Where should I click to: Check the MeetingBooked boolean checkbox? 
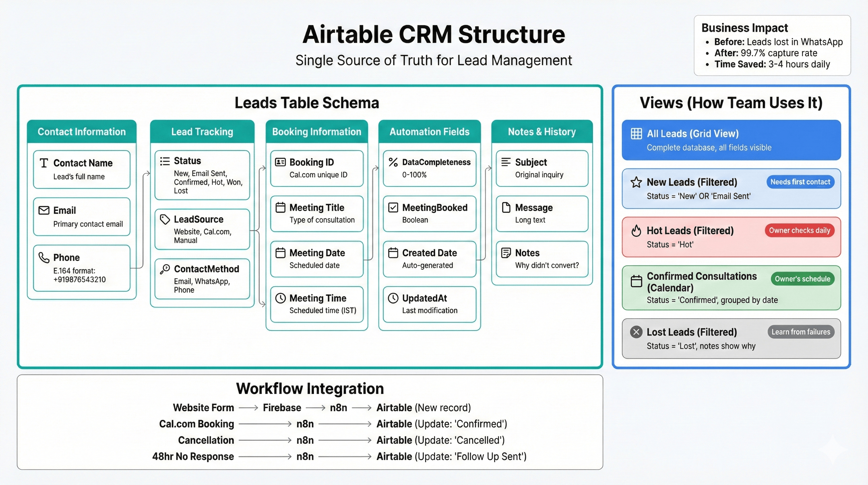[x=393, y=207]
